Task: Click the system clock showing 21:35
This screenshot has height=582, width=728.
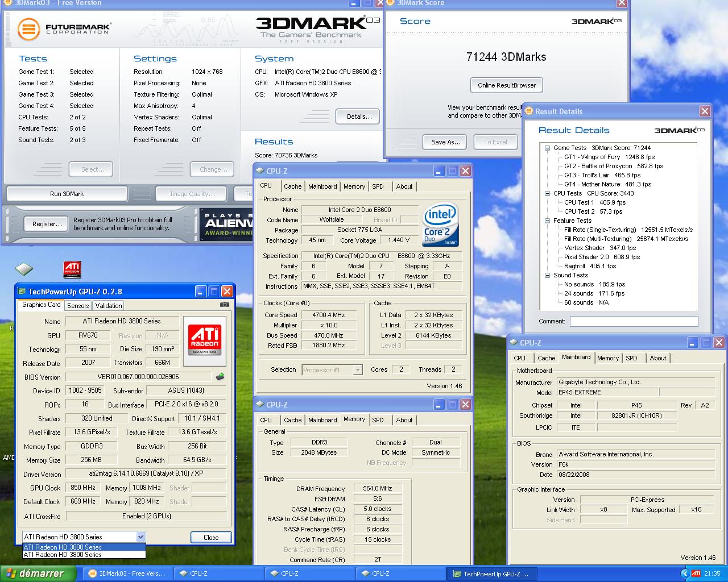Action: click(712, 573)
